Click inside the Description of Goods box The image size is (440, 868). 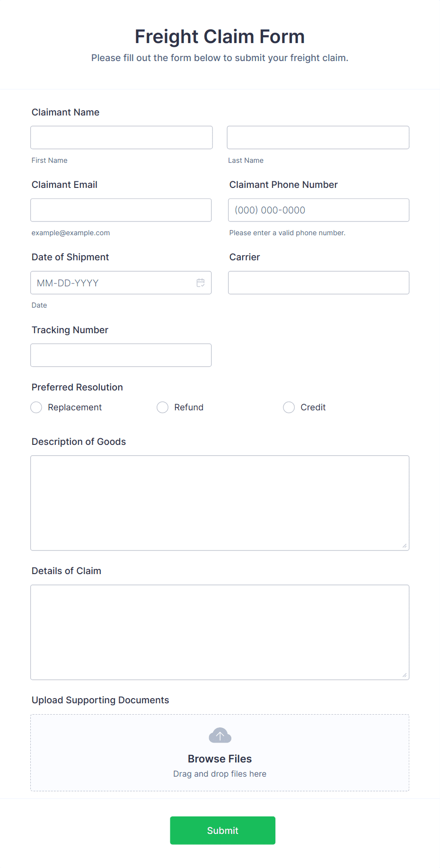click(220, 502)
